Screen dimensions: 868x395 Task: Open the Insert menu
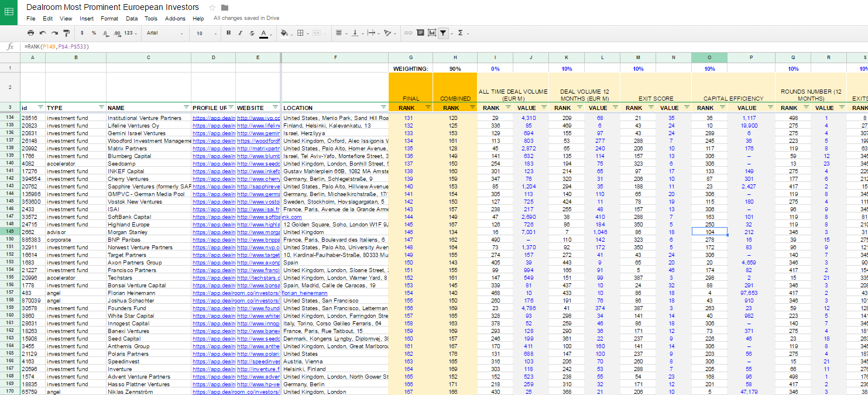[x=87, y=18]
